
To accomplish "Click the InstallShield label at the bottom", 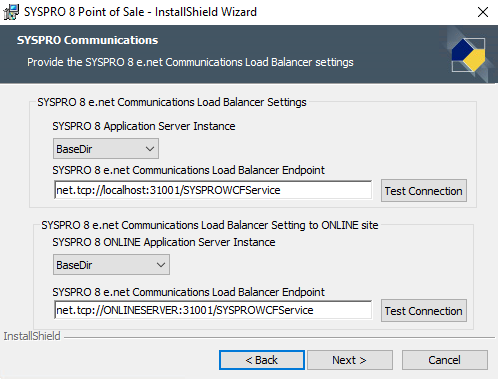I will (32, 336).
